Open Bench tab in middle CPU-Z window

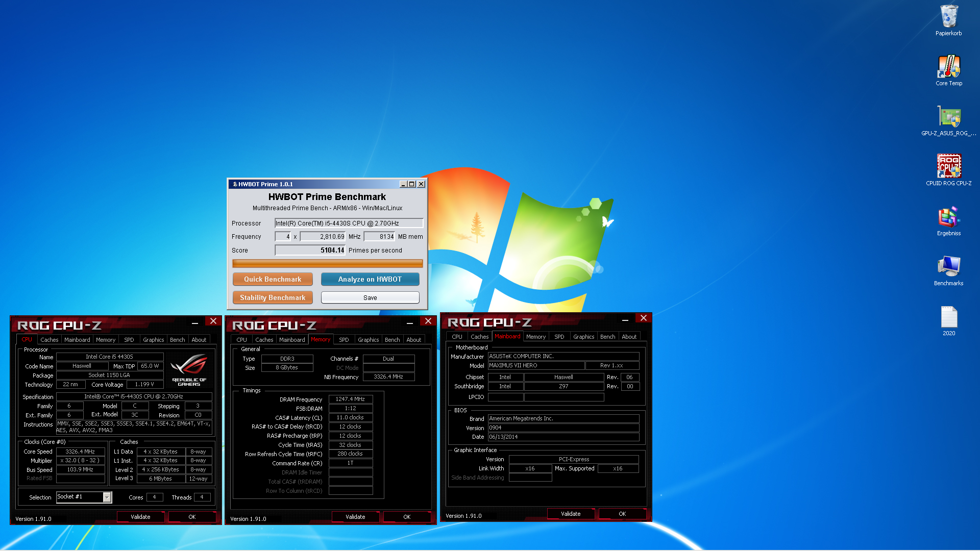pyautogui.click(x=393, y=340)
